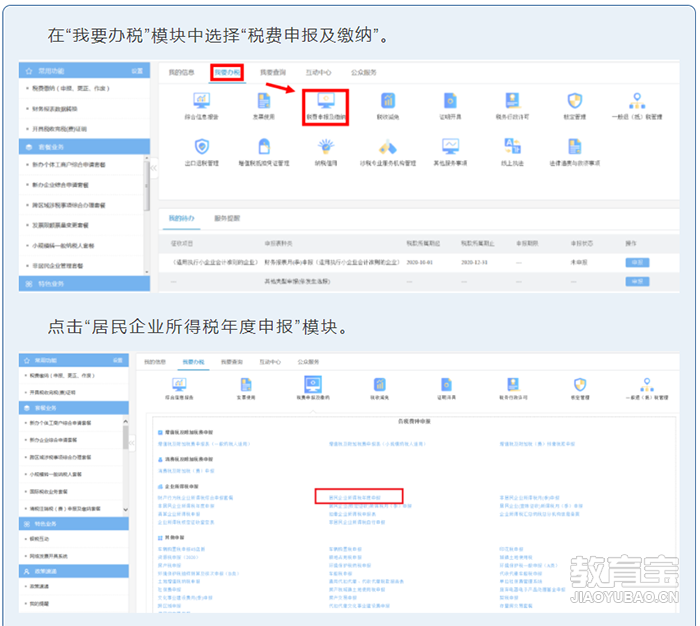This screenshot has width=700, height=626.
Task: Switch to 我要办税 tab in upper screenshot
Action: tap(227, 72)
